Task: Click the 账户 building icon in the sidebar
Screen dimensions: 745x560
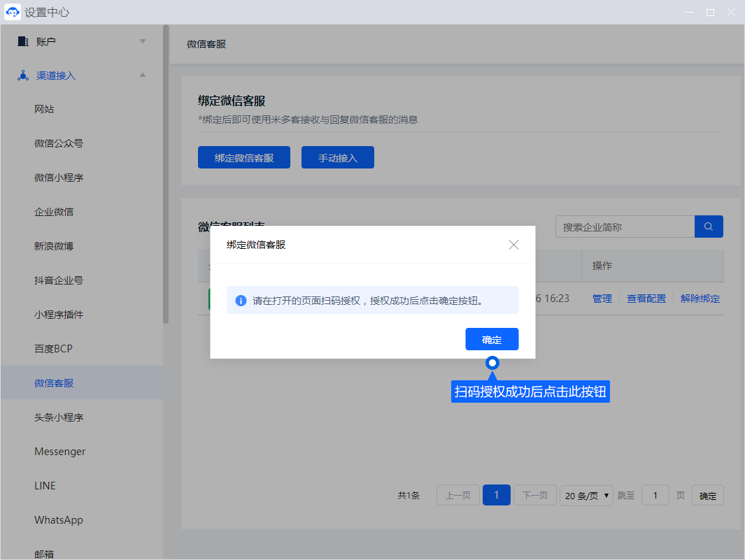Action: point(23,41)
